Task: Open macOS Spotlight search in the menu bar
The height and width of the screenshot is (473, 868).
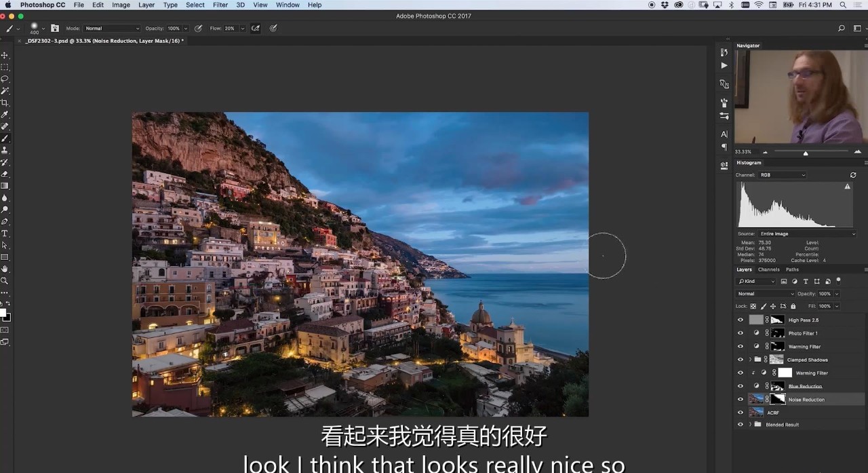Action: (842, 5)
